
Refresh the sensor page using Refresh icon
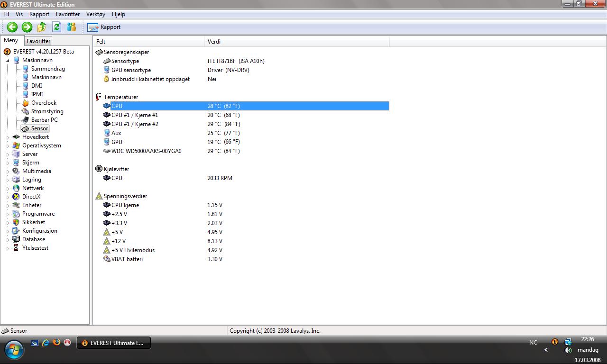tap(57, 27)
